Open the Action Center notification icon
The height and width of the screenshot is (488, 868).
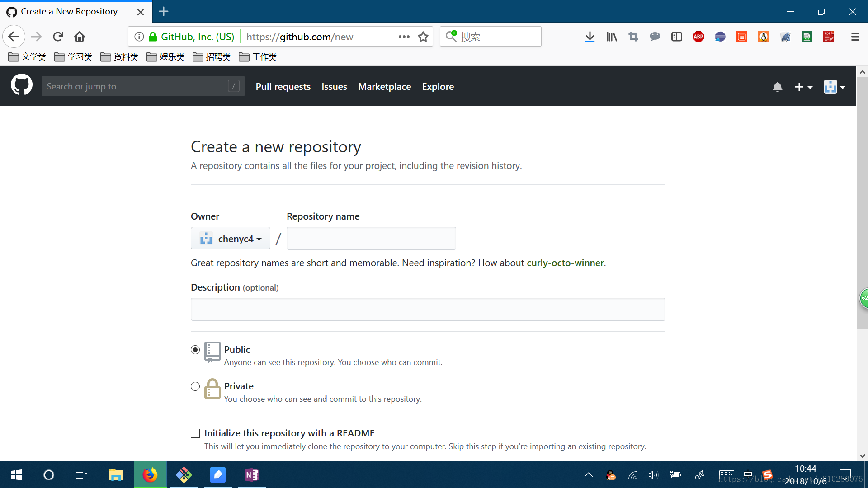coord(845,475)
